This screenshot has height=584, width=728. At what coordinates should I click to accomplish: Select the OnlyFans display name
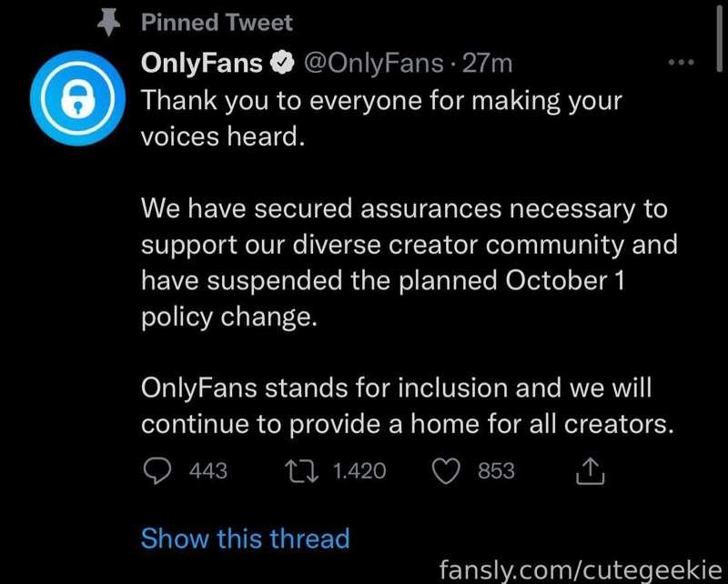(x=202, y=64)
